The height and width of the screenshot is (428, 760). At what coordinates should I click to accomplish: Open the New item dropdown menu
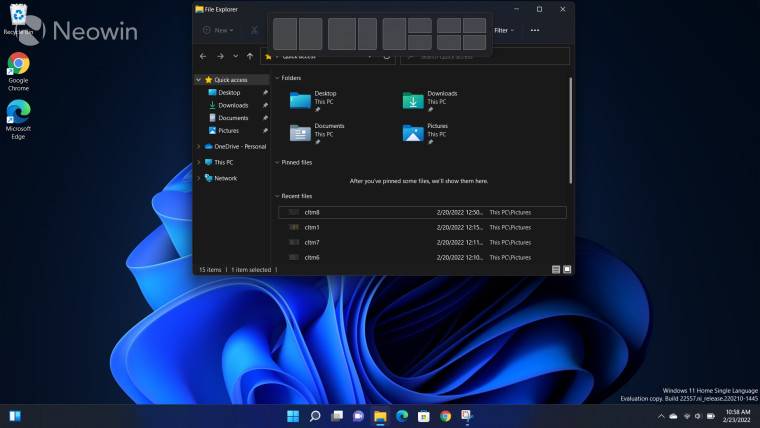[217, 30]
